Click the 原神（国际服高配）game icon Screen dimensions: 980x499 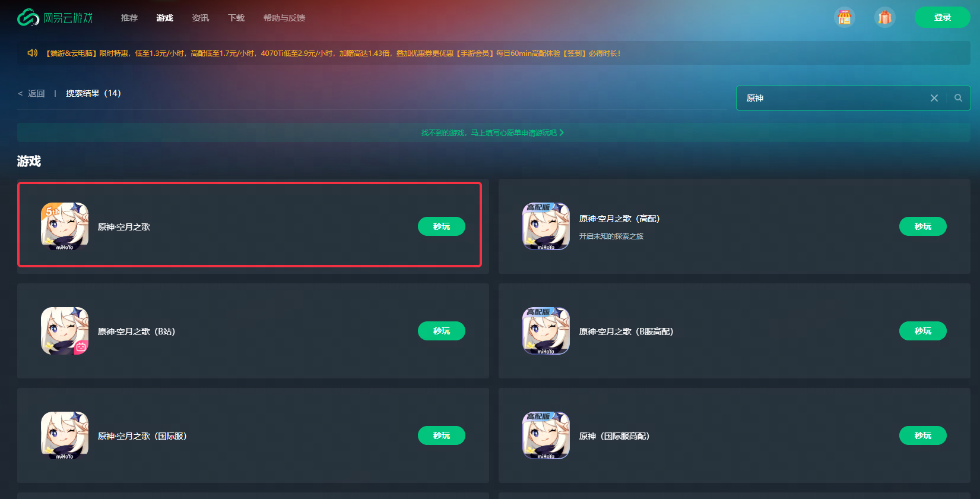(546, 435)
